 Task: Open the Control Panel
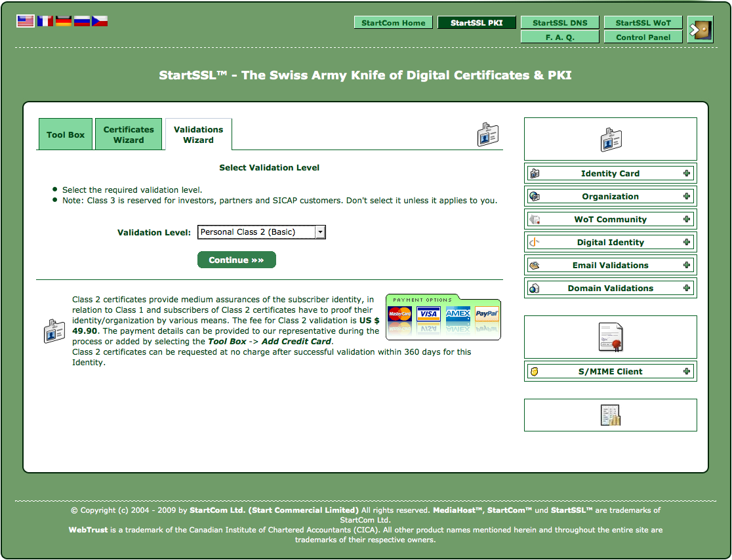tap(643, 37)
